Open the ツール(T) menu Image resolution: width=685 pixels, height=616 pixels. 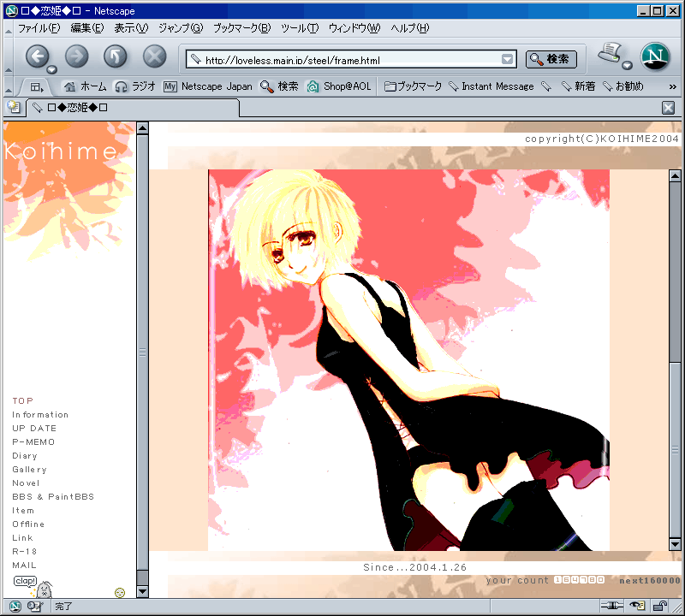tap(300, 28)
